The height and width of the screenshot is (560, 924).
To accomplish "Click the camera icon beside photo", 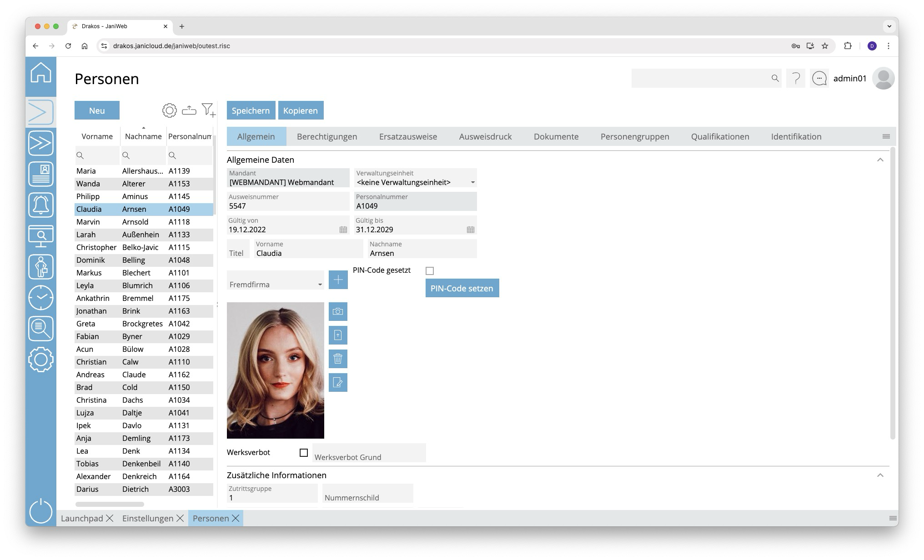I will coord(338,312).
